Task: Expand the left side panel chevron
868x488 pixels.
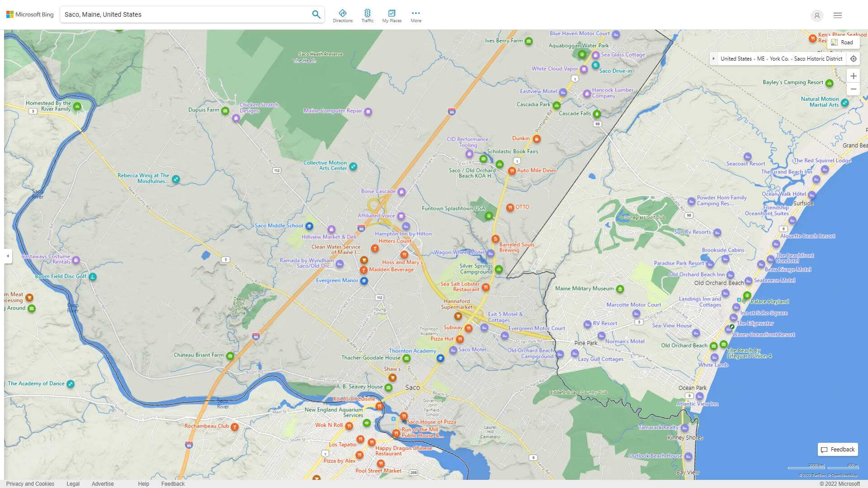Action: coord(7,256)
